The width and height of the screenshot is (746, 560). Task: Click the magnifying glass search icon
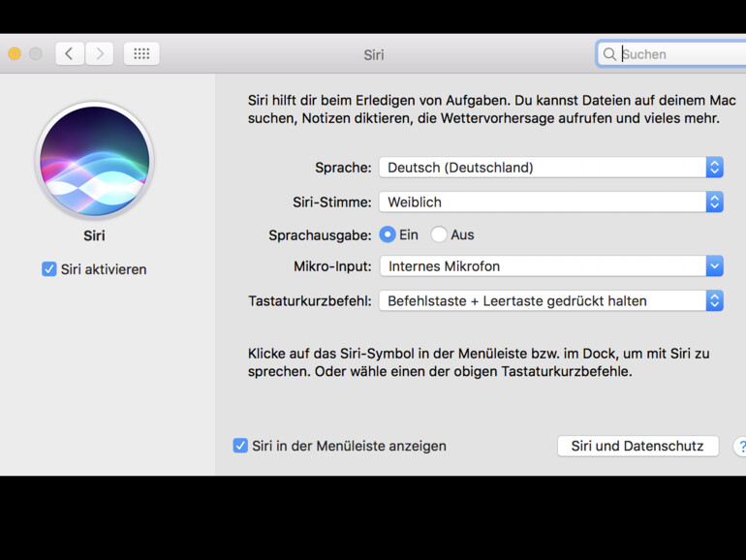pos(609,54)
